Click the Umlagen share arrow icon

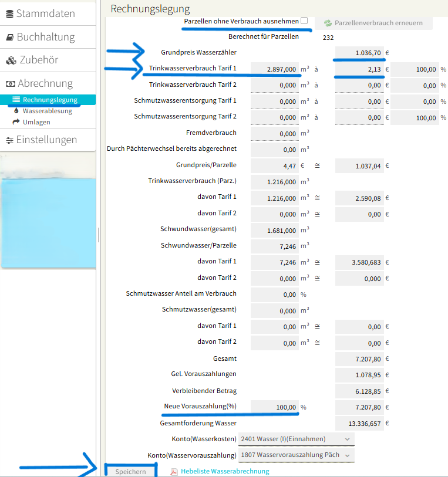16,122
